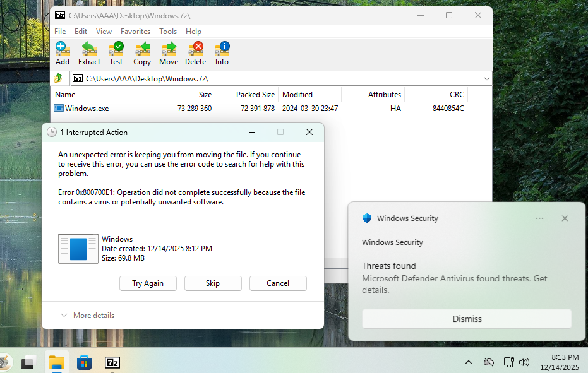Open Task View on the taskbar
Image resolution: width=588 pixels, height=373 pixels.
click(28, 362)
